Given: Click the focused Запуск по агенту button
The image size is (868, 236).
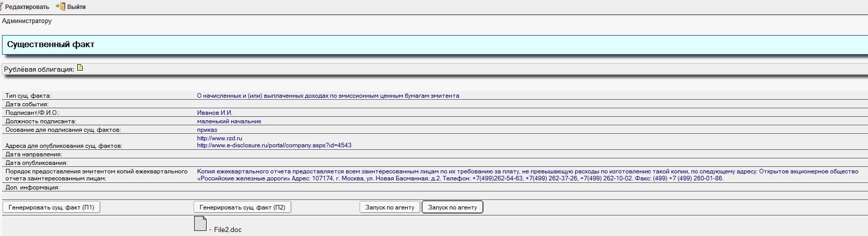Looking at the screenshot, I should point(452,207).
